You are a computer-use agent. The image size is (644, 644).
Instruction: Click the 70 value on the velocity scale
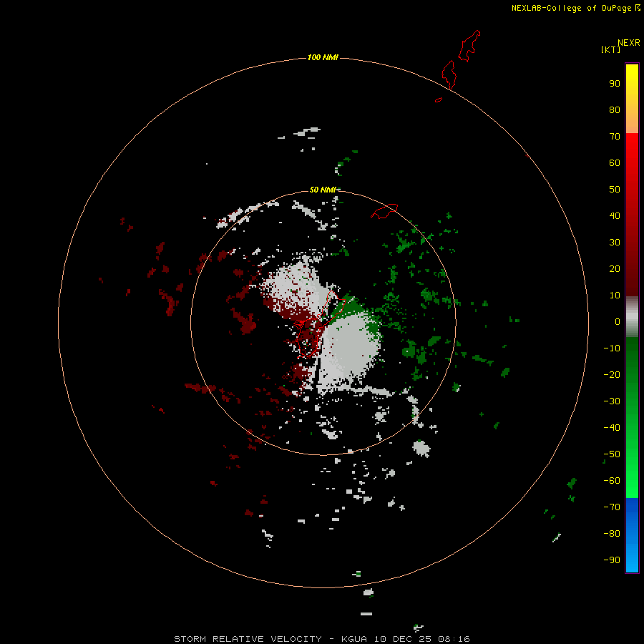click(615, 137)
